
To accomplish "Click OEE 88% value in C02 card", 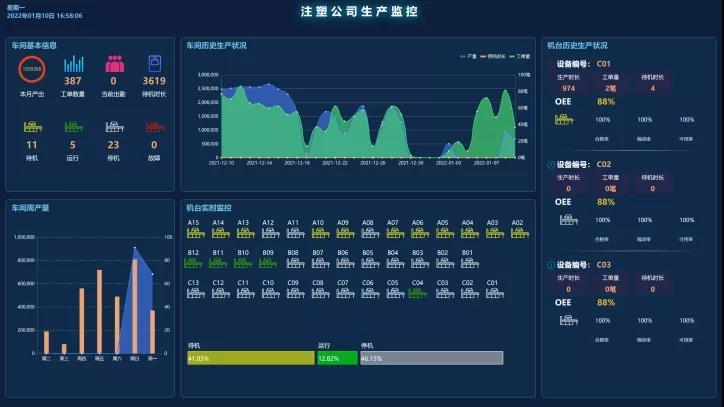I will pos(606,202).
